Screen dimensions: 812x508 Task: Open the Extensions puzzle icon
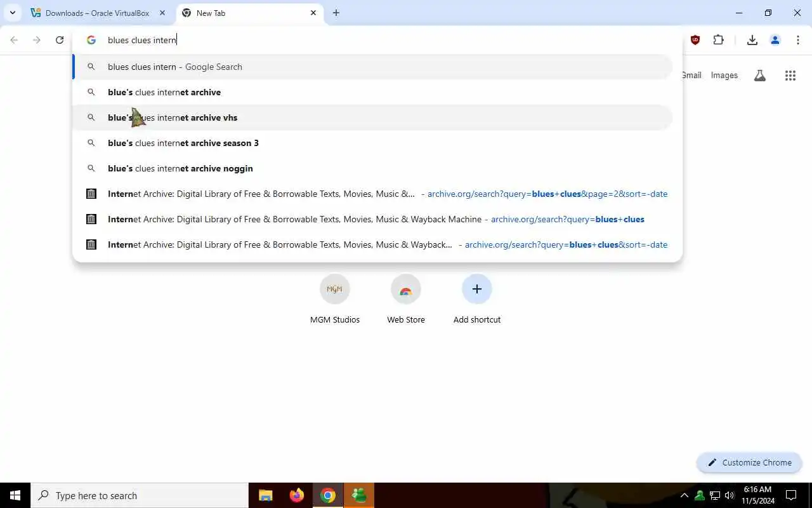[x=718, y=40]
